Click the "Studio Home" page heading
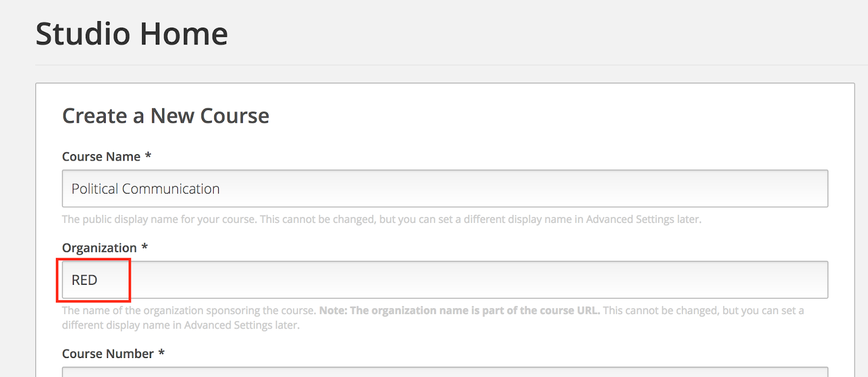Screen dimensions: 868x377 pos(131,34)
